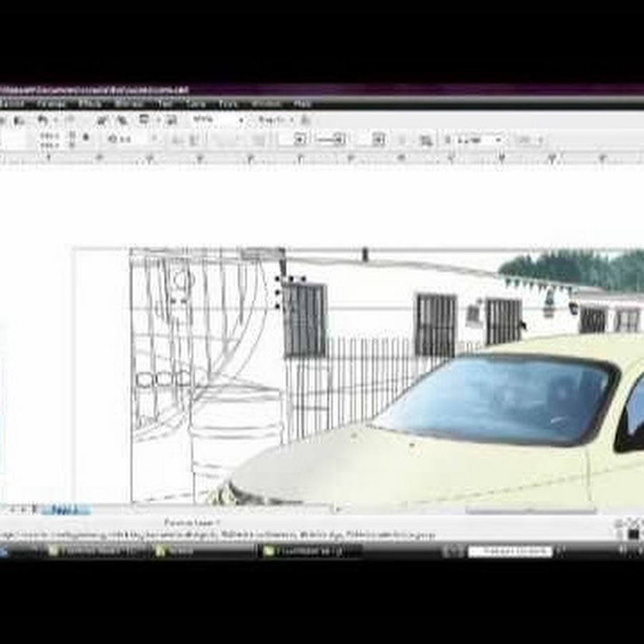Toggle the lock ratio padlock button

[86, 138]
